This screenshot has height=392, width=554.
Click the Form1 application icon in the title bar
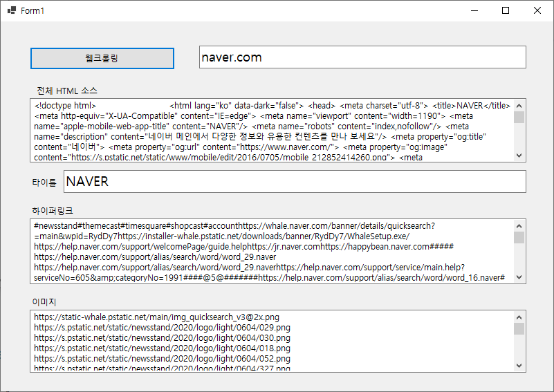(x=12, y=10)
